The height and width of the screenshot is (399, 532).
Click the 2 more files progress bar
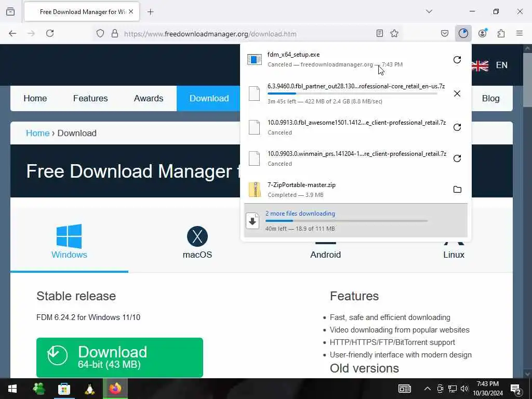click(347, 221)
